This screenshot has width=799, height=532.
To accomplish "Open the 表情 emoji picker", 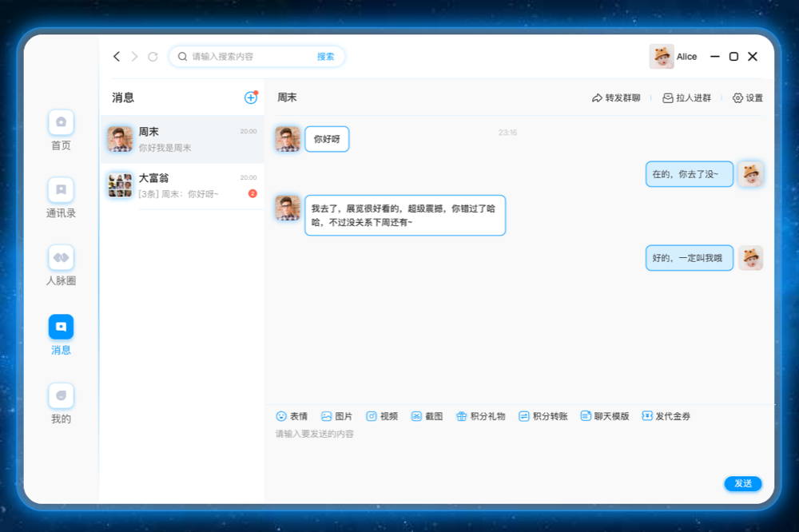I will [x=292, y=416].
